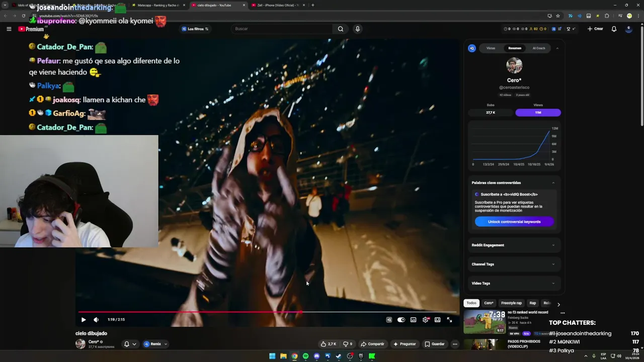Click the Crear button
The height and width of the screenshot is (362, 644).
595,29
